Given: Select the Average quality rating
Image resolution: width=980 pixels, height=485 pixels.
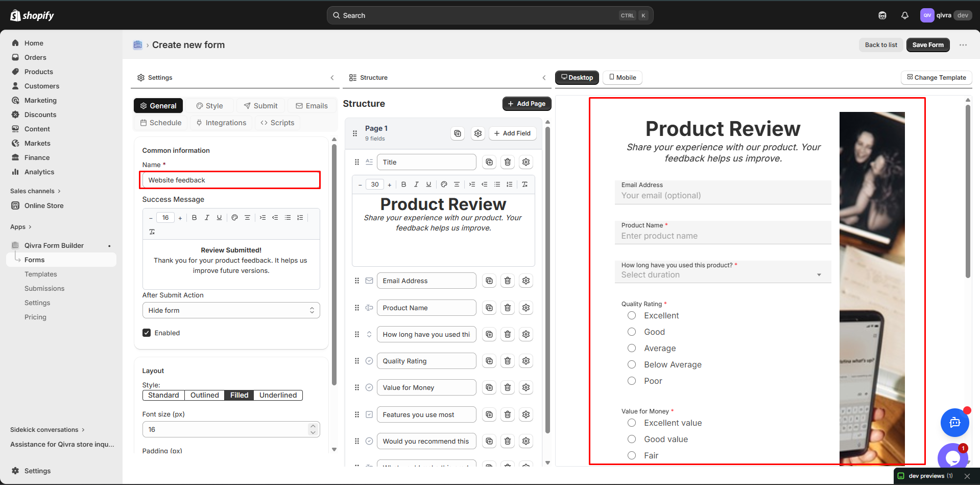Looking at the screenshot, I should coord(632,349).
